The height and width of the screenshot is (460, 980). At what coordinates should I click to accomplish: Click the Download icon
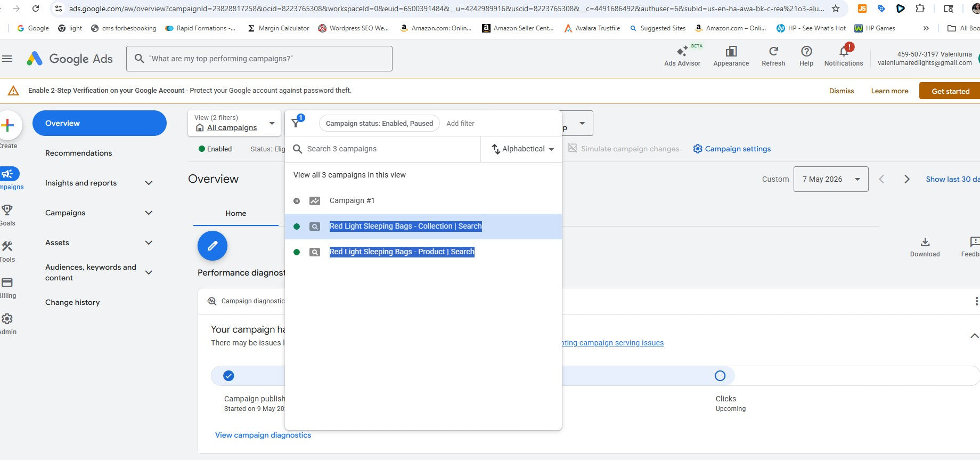click(925, 242)
